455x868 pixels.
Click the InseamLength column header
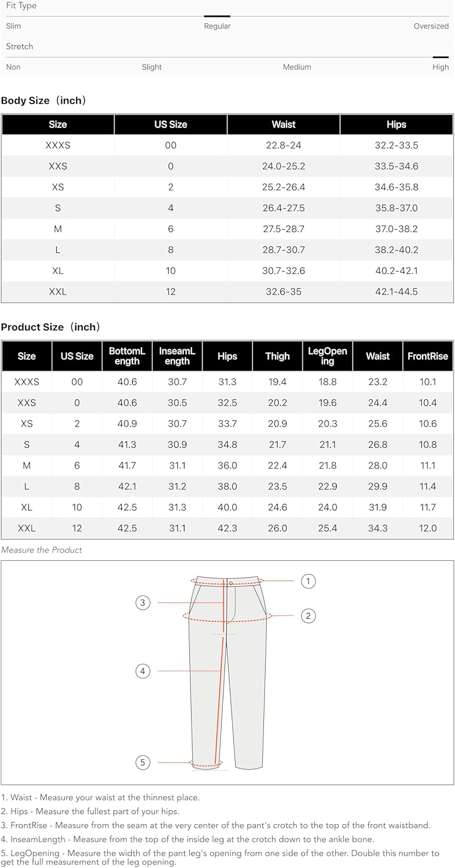(177, 356)
